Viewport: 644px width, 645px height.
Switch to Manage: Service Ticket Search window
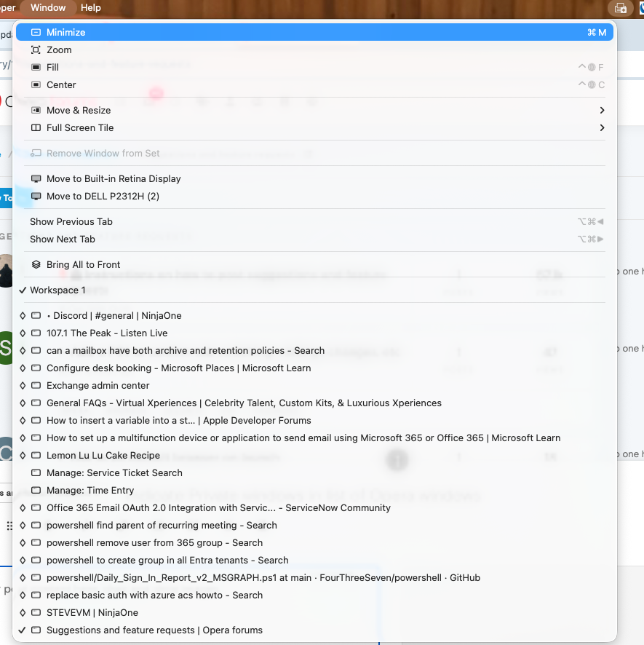(x=314, y=473)
